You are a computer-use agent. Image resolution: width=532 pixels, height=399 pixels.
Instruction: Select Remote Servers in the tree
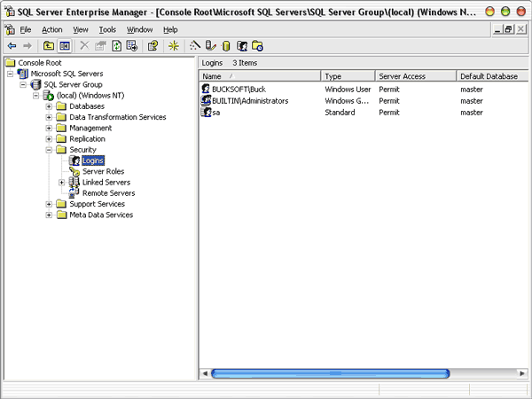[108, 193]
